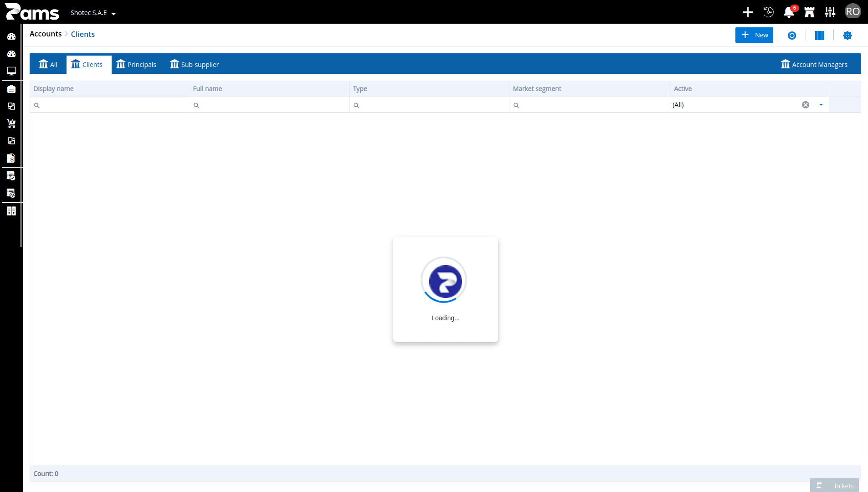The height and width of the screenshot is (492, 868).
Task: Switch to the Principals tab
Action: tap(136, 64)
